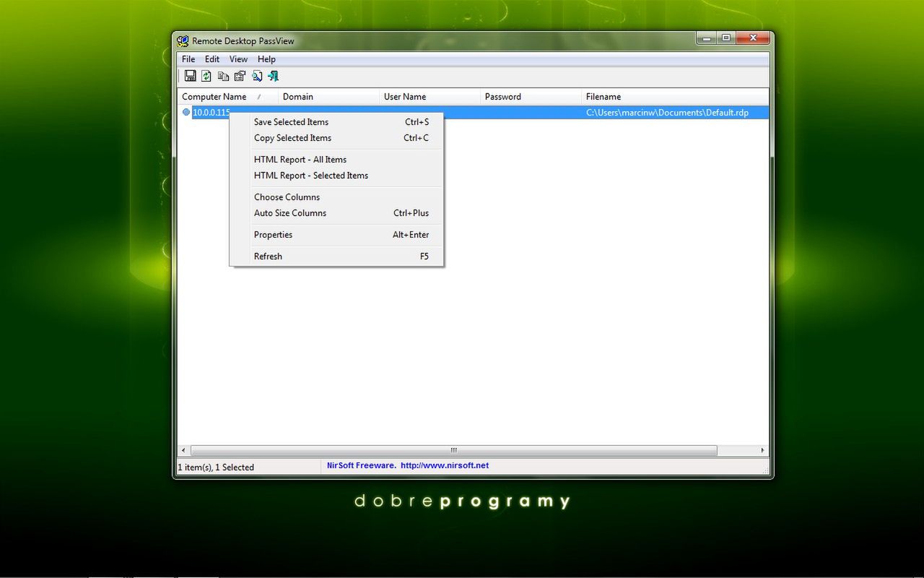Minimize the Remote Desktop PassView window
Image resolution: width=924 pixels, height=578 pixels.
coord(706,38)
